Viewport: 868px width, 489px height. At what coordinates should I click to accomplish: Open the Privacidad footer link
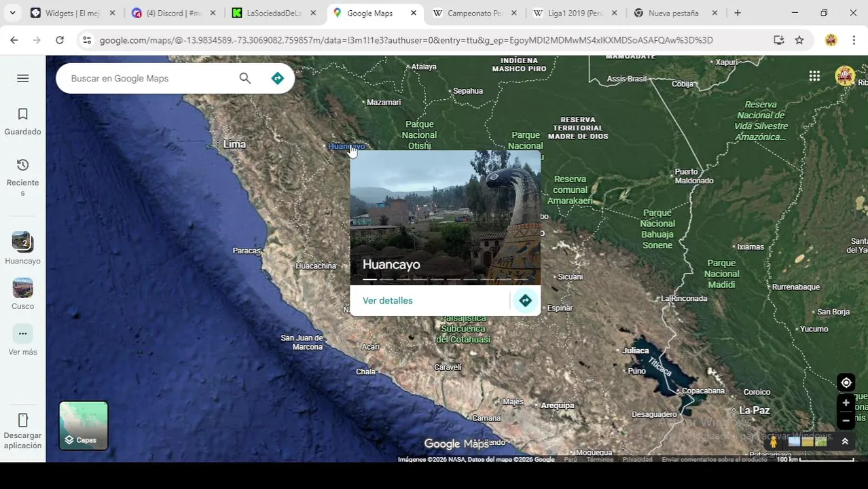pyautogui.click(x=637, y=460)
